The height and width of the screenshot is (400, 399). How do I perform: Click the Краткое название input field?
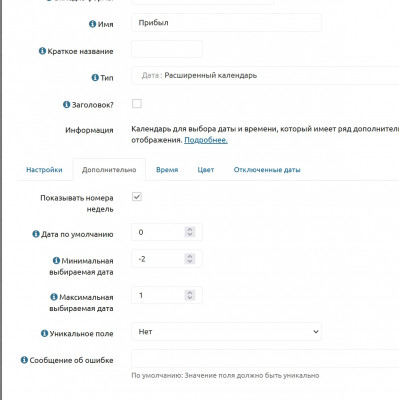(x=167, y=49)
